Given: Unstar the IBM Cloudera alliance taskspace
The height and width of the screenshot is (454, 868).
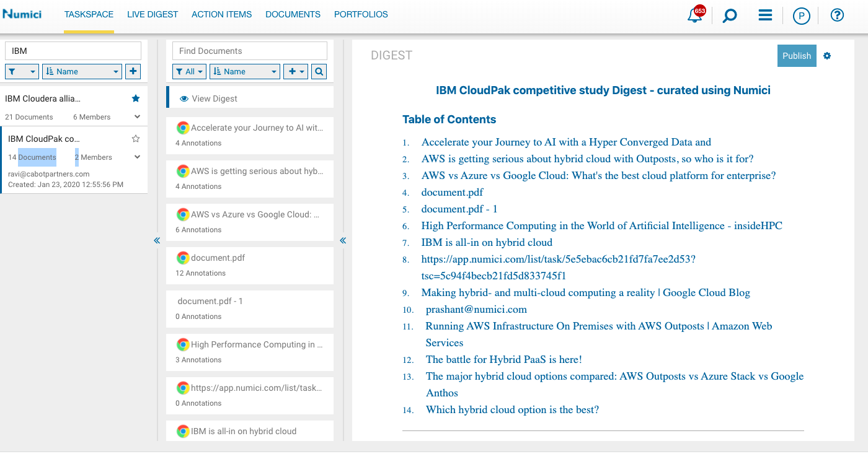Looking at the screenshot, I should (136, 98).
